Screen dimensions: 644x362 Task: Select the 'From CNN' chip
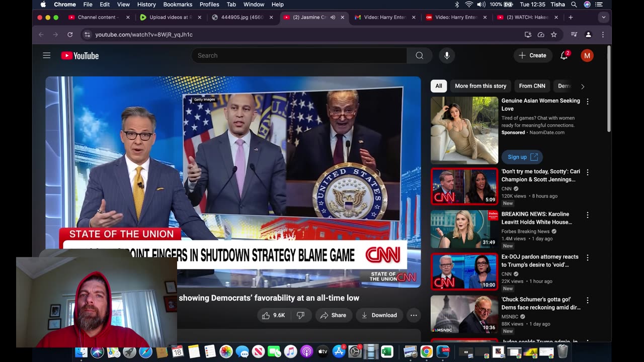[x=532, y=86]
